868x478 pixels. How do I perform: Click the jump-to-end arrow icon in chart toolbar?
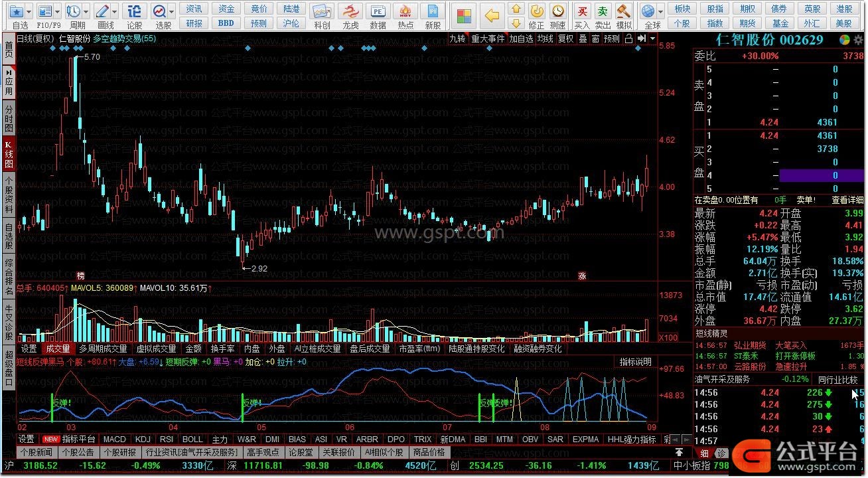pos(640,39)
